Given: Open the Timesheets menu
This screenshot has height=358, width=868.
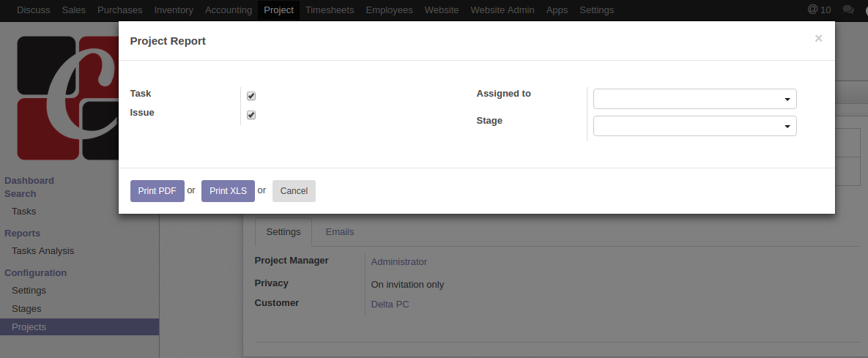Looking at the screenshot, I should (x=330, y=10).
